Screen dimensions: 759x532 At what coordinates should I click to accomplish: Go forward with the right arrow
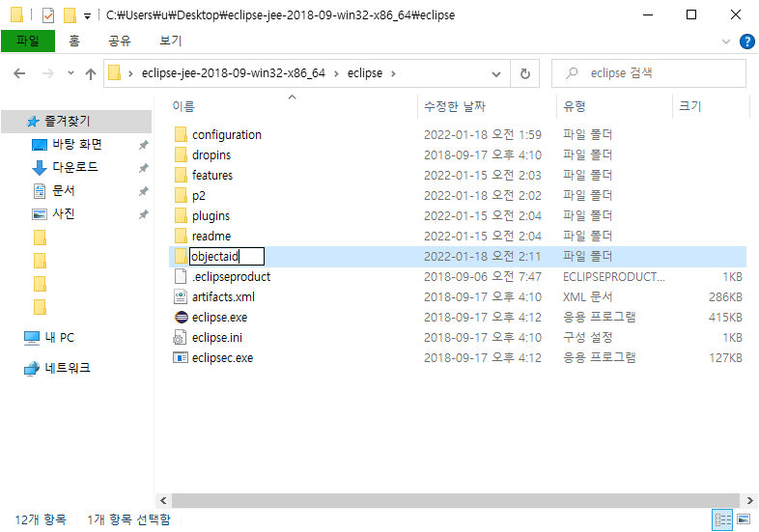(x=48, y=73)
